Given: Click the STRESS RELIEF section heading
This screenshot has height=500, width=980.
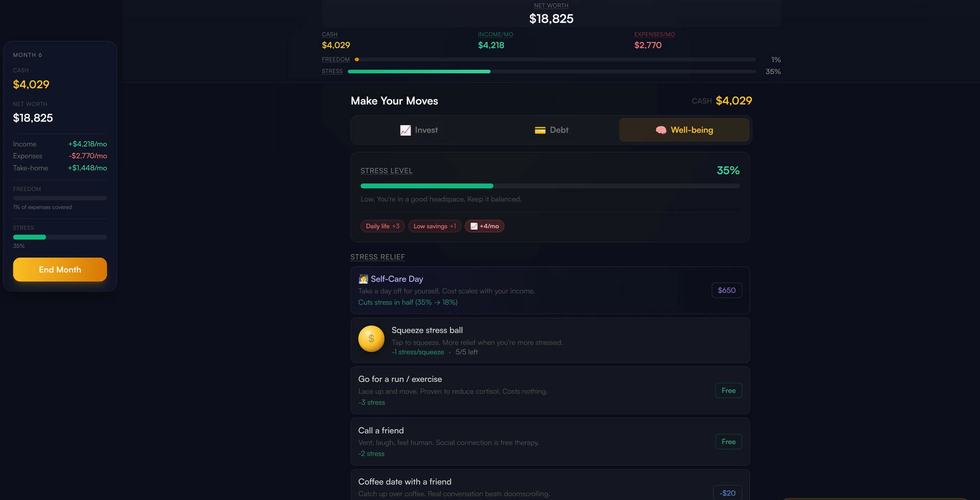Looking at the screenshot, I should (378, 257).
